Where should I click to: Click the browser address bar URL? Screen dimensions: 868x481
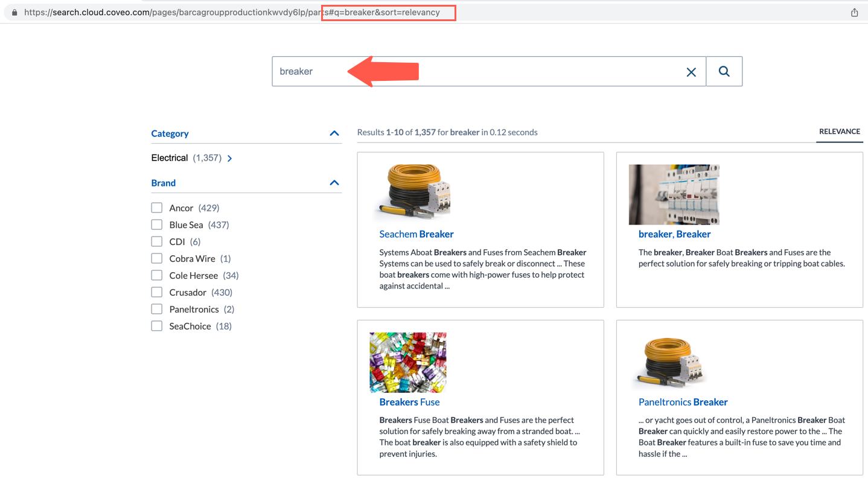[x=232, y=12]
